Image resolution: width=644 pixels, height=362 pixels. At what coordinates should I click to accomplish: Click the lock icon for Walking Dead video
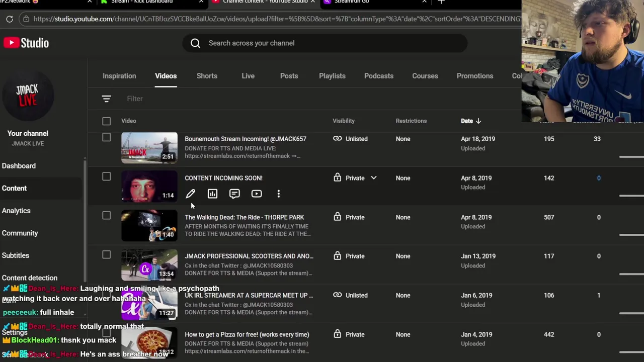337,217
